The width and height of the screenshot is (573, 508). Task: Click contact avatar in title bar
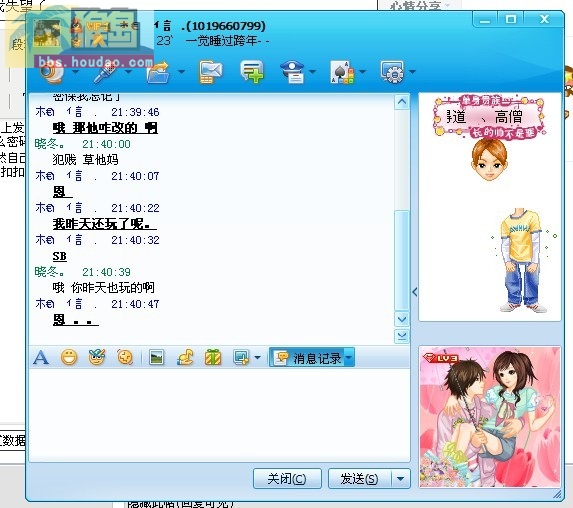point(47,33)
